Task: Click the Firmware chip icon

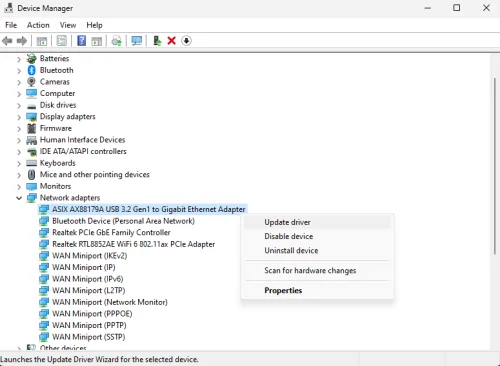Action: [31, 128]
